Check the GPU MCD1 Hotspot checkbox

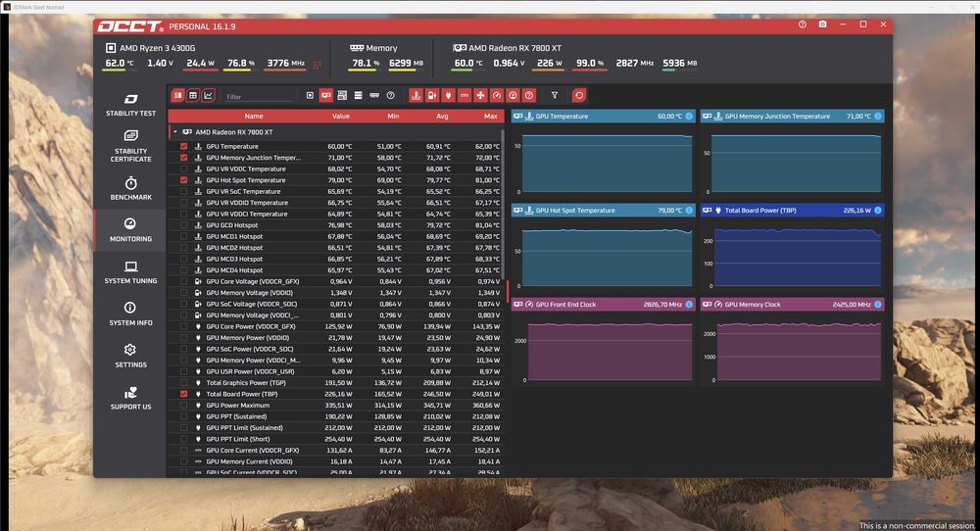click(x=184, y=236)
